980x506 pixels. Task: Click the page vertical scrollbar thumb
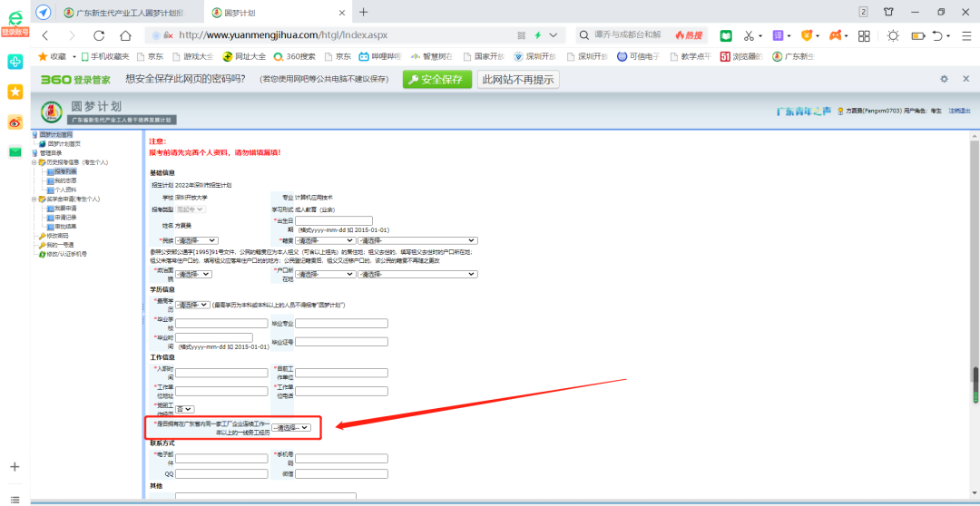(975, 377)
